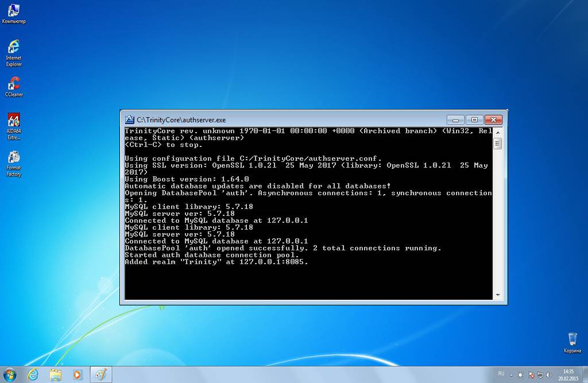This screenshot has height=383, width=588.
Task: Select the Format Factory desktop shortcut
Action: pos(14,158)
